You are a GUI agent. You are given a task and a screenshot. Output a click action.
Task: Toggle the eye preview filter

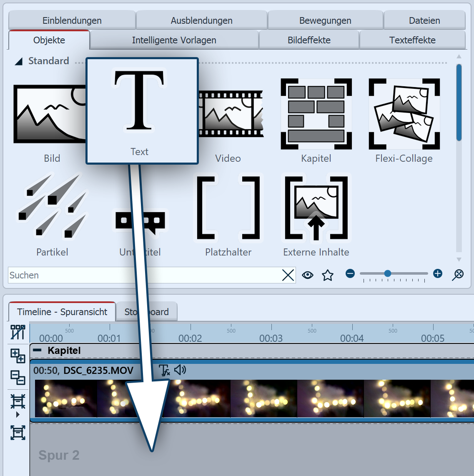coord(308,275)
